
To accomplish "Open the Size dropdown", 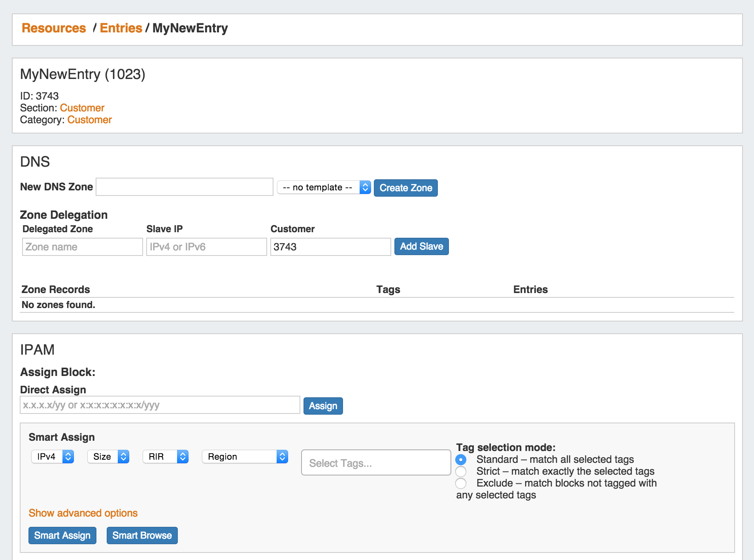I will [108, 457].
